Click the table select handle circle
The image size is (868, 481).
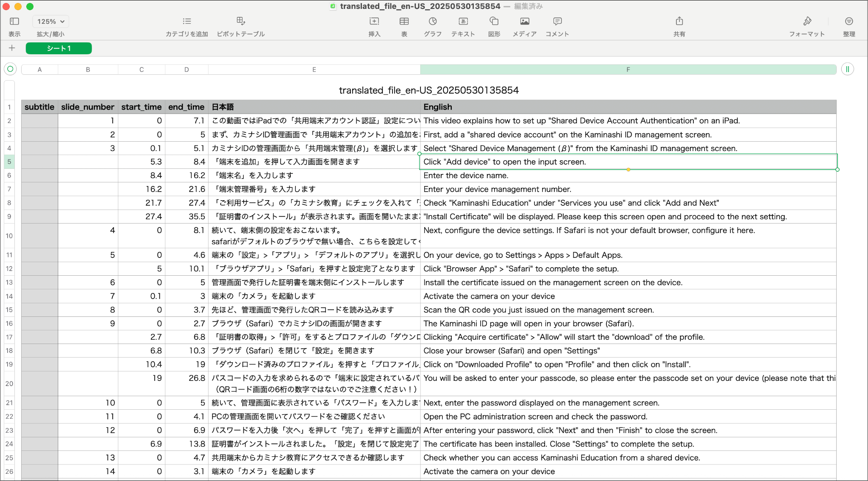(10, 69)
